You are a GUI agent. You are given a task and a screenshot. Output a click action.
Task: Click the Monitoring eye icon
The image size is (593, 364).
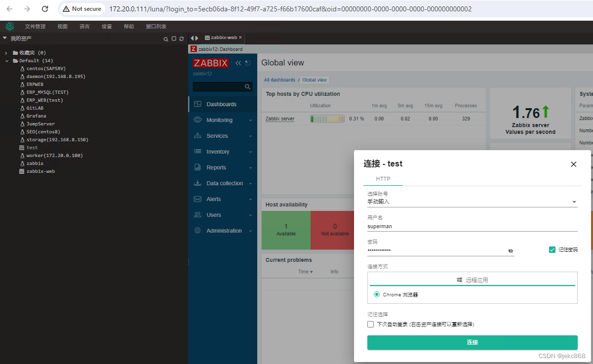198,120
